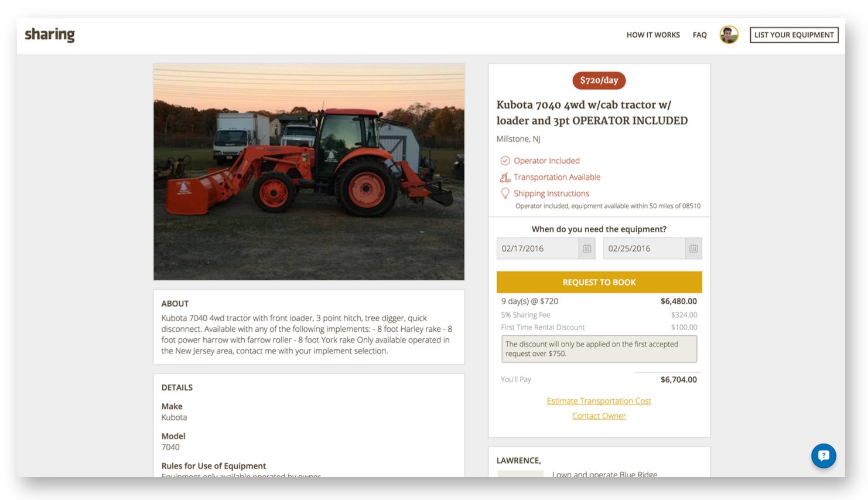Click the Transportation Available forklift icon

[x=505, y=177]
